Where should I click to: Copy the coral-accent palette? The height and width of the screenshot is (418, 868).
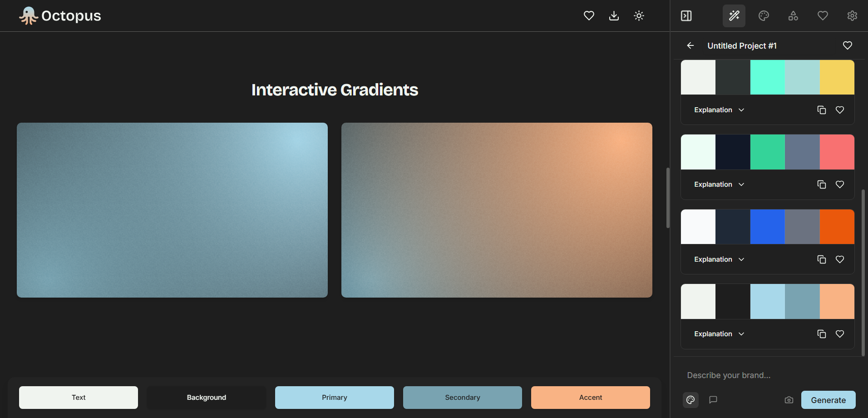click(821, 184)
